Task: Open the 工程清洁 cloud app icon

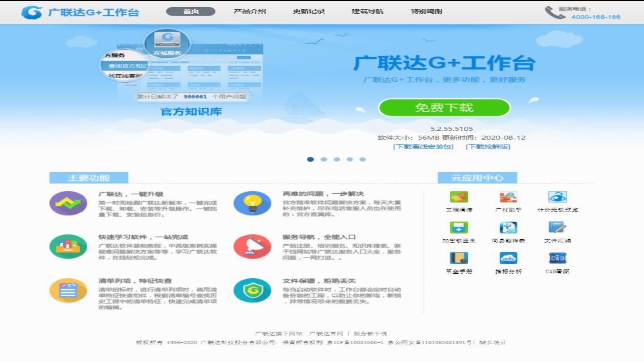Action: point(459,197)
